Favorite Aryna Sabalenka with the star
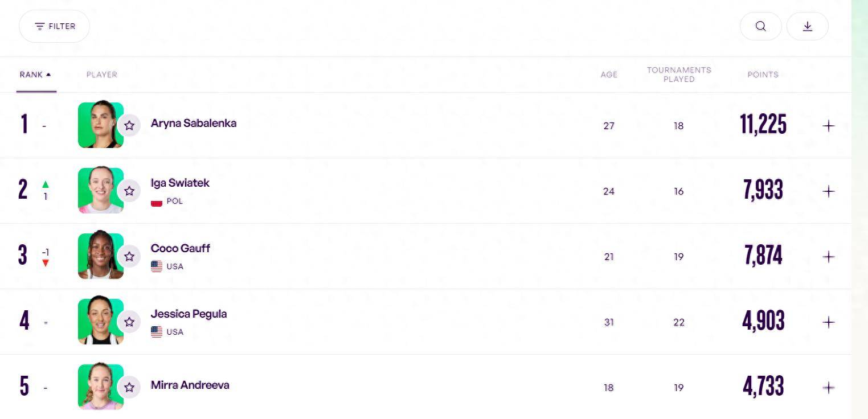This screenshot has height=419, width=868. (x=129, y=125)
